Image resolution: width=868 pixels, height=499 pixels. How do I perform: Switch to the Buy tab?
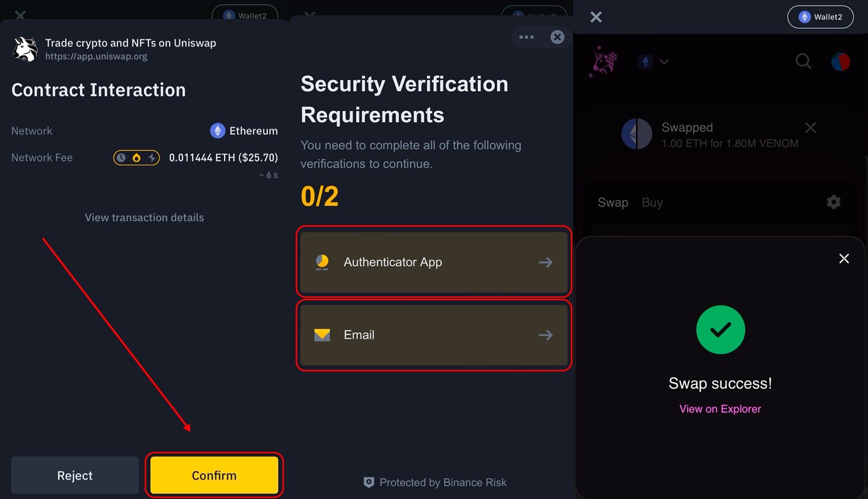tap(652, 203)
